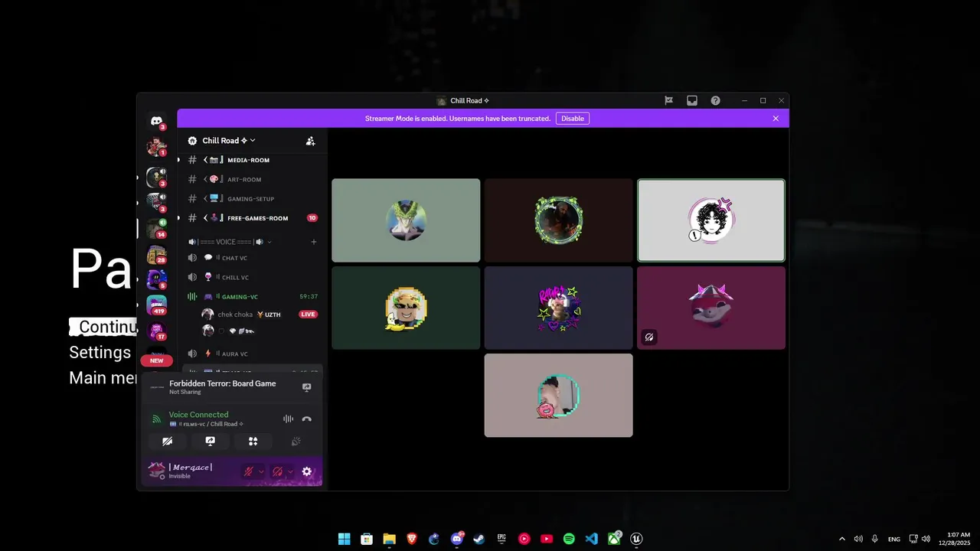Open the server icon with badge 14
The image size is (980, 551).
click(156, 229)
